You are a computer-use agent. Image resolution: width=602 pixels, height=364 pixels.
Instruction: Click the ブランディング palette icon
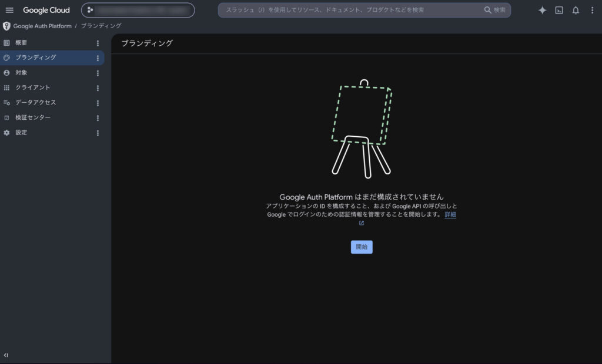[6, 58]
